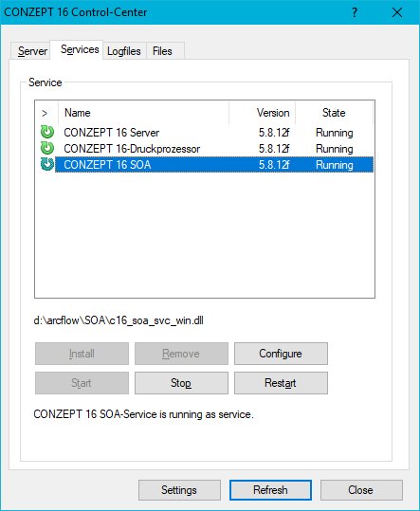Click the > column header

46,113
